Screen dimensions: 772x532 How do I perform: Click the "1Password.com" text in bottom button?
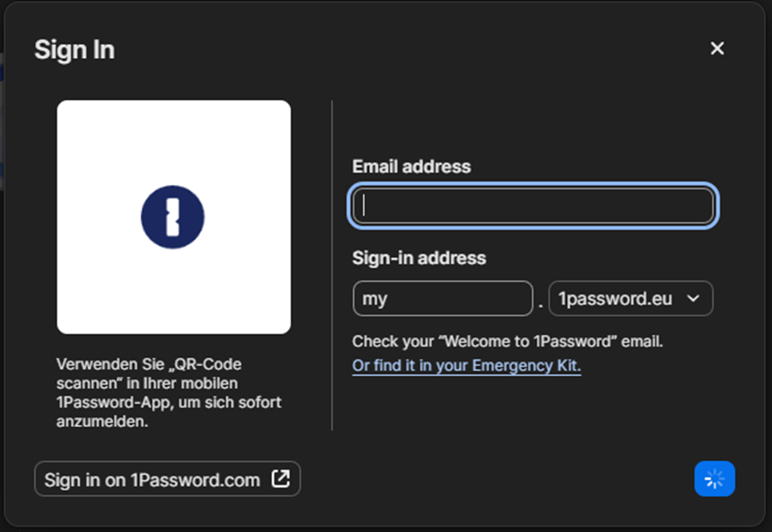(x=195, y=480)
